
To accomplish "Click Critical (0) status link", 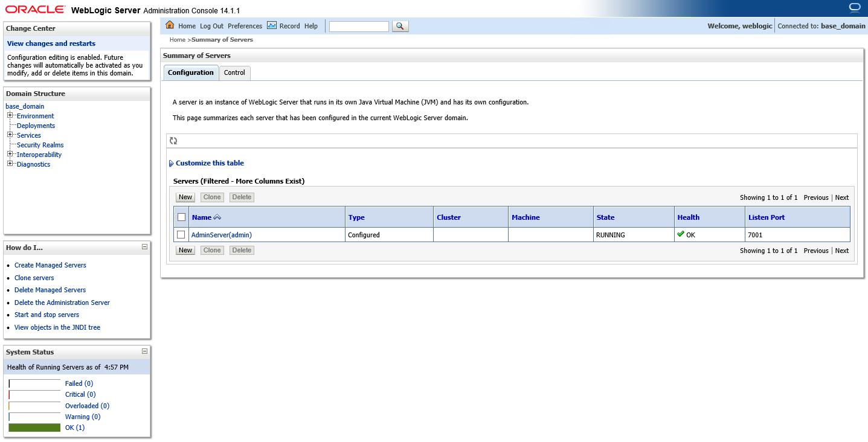I will point(80,394).
